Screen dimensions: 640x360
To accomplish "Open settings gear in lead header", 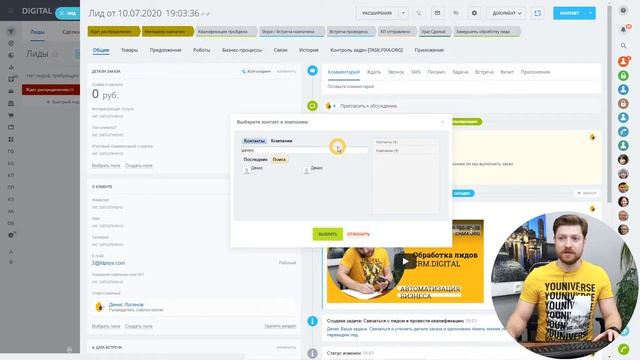I will pyautogui.click(x=474, y=13).
